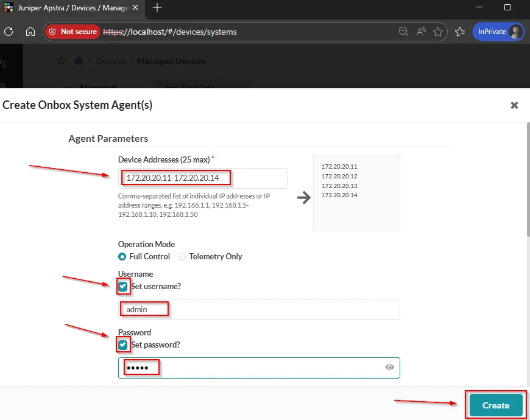
Task: Add this page to favorites via star icon
Action: (438, 32)
